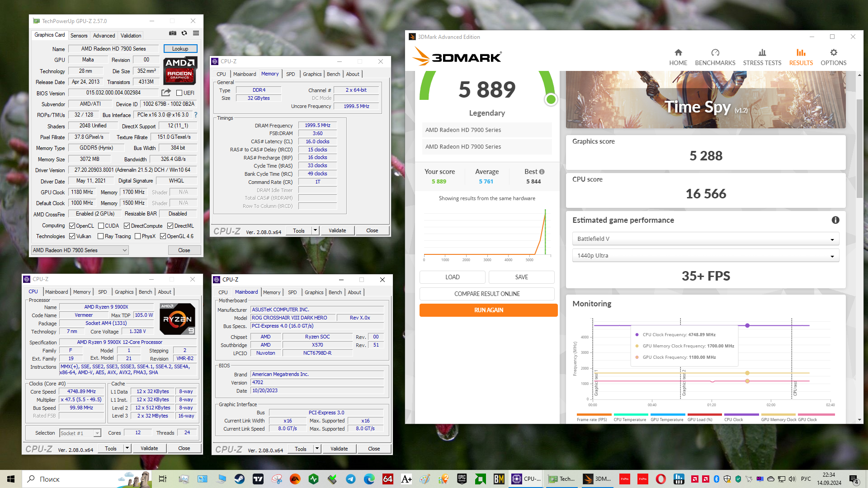This screenshot has width=868, height=488.
Task: Toggle the CUDA checkbox
Action: pyautogui.click(x=101, y=226)
